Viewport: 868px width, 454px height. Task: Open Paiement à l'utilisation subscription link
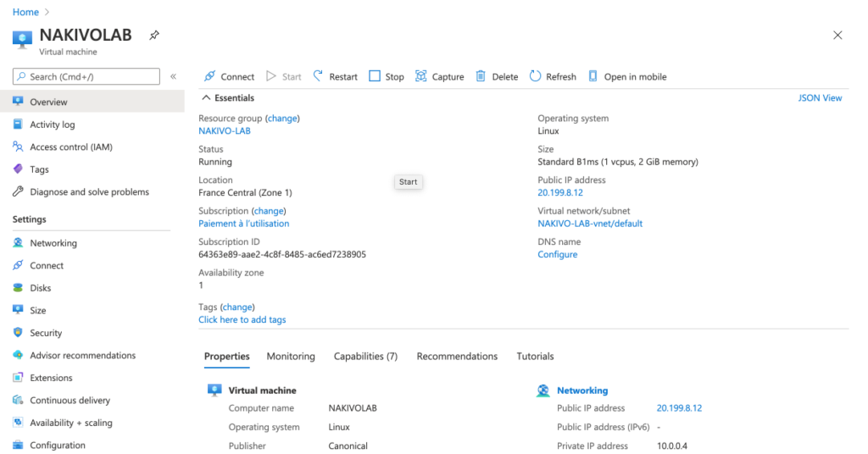[244, 224]
